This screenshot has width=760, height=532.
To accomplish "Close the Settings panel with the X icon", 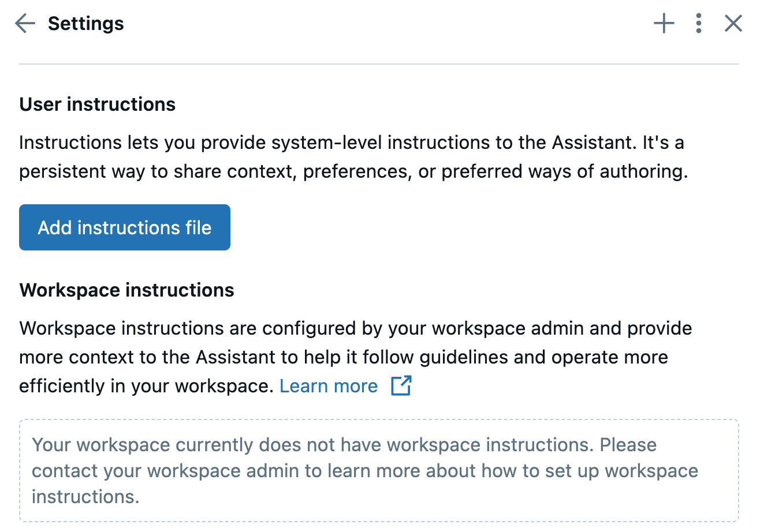I will click(x=733, y=23).
